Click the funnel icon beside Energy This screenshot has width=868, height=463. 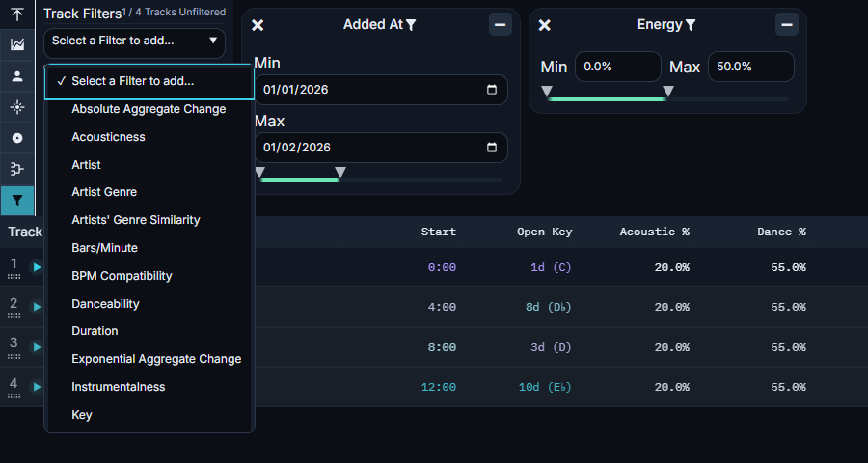[691, 25]
